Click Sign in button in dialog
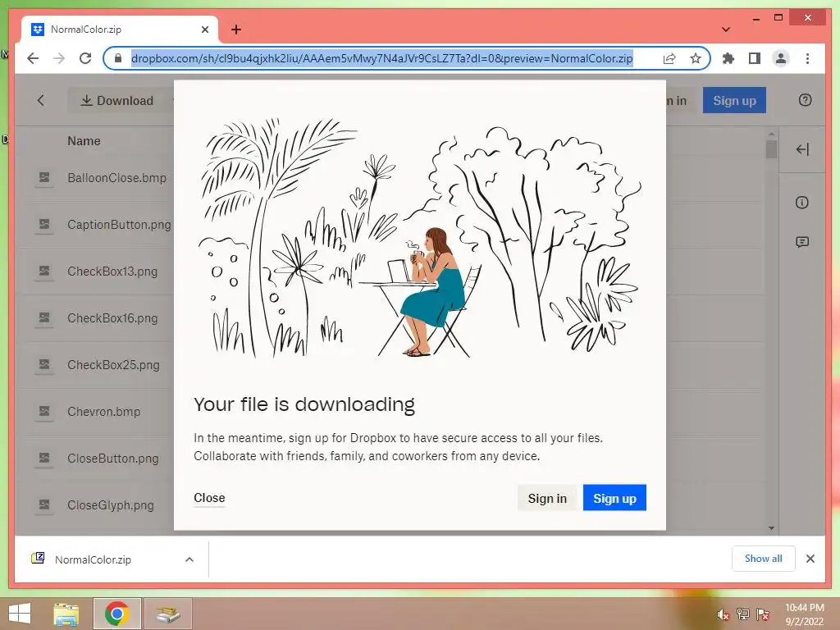 [x=547, y=498]
